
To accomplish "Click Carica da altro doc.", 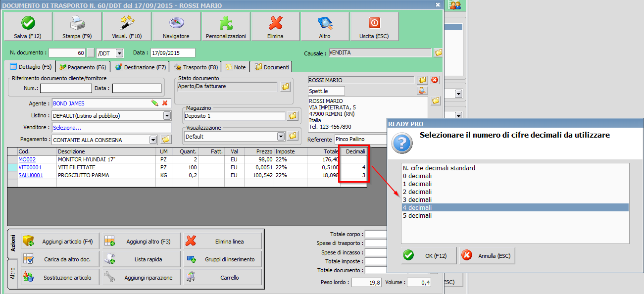I will tap(59, 259).
